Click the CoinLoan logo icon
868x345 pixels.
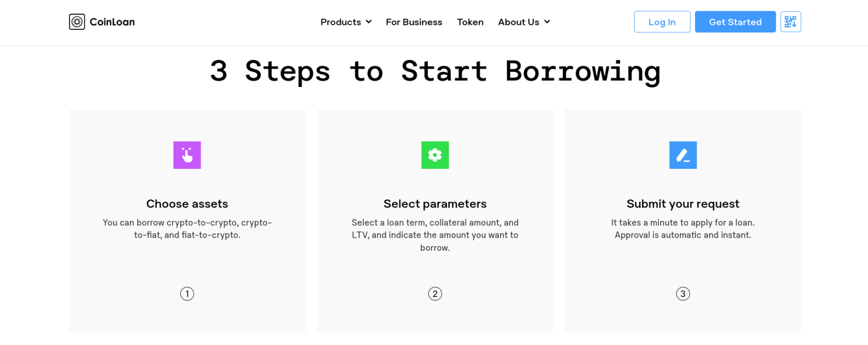(77, 22)
